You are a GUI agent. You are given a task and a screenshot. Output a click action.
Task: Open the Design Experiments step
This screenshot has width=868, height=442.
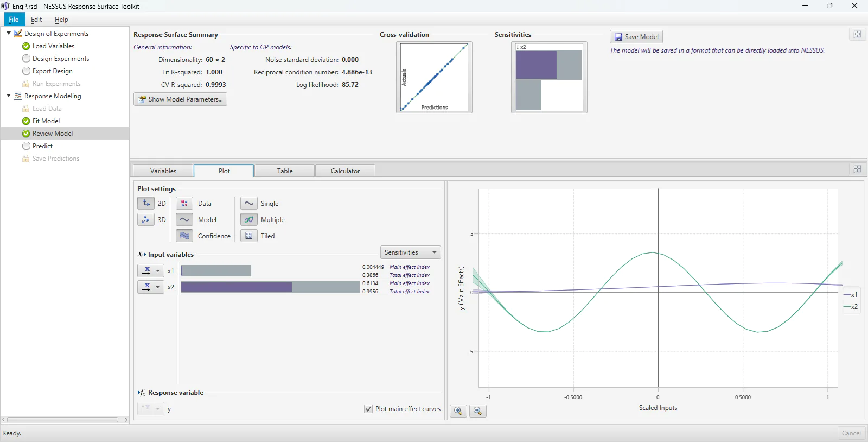pyautogui.click(x=61, y=59)
